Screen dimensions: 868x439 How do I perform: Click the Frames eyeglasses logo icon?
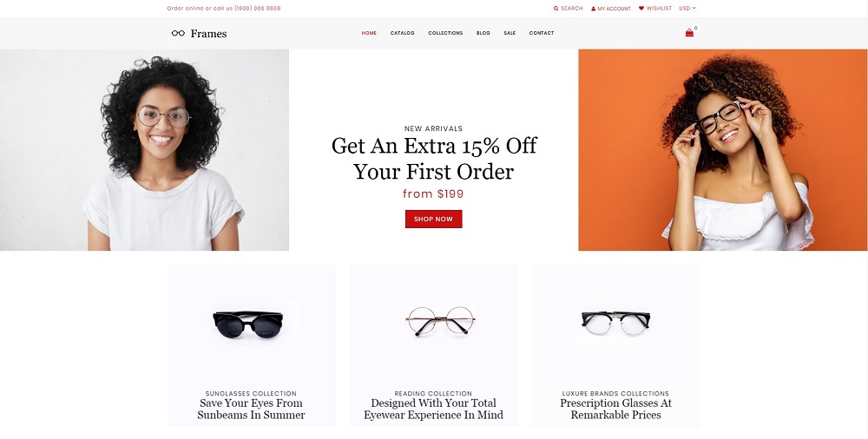coord(178,33)
